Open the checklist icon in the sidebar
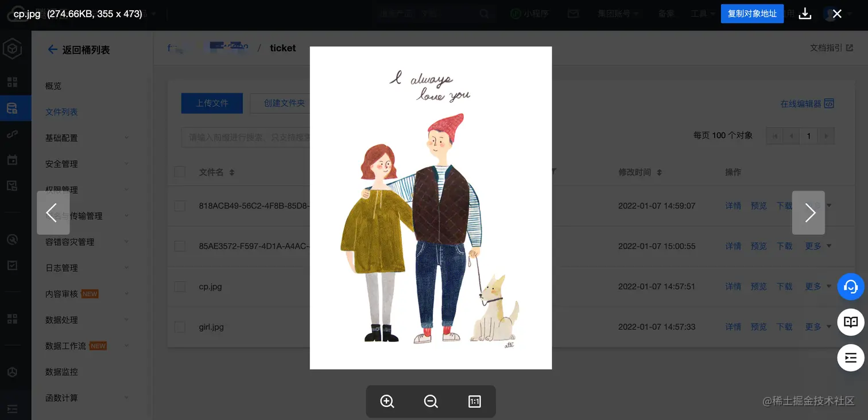868x420 pixels. click(12, 265)
